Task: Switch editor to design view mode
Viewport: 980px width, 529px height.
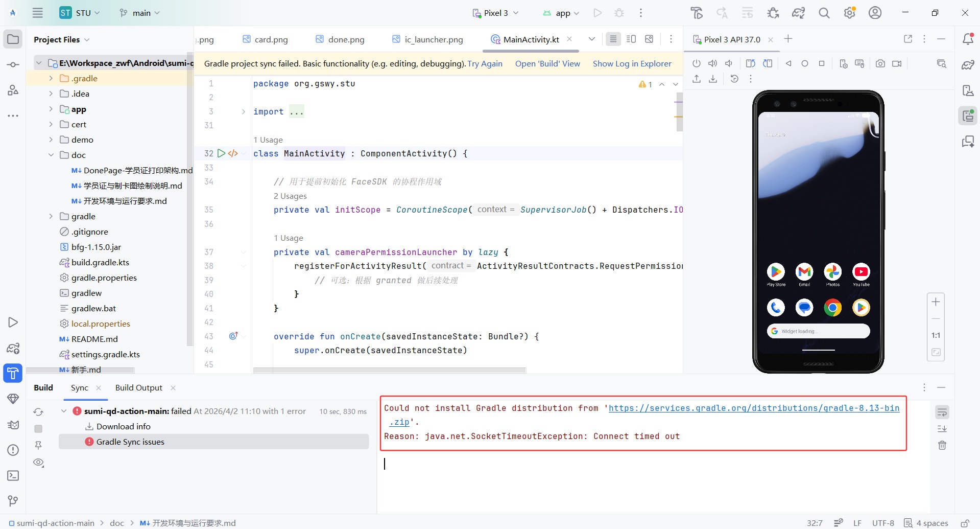Action: click(649, 39)
